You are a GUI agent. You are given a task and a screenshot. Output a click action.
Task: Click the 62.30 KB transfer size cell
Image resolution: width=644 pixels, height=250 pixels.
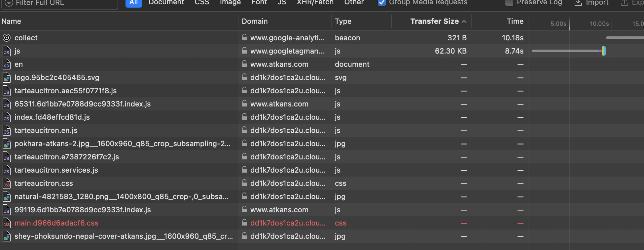(x=451, y=51)
